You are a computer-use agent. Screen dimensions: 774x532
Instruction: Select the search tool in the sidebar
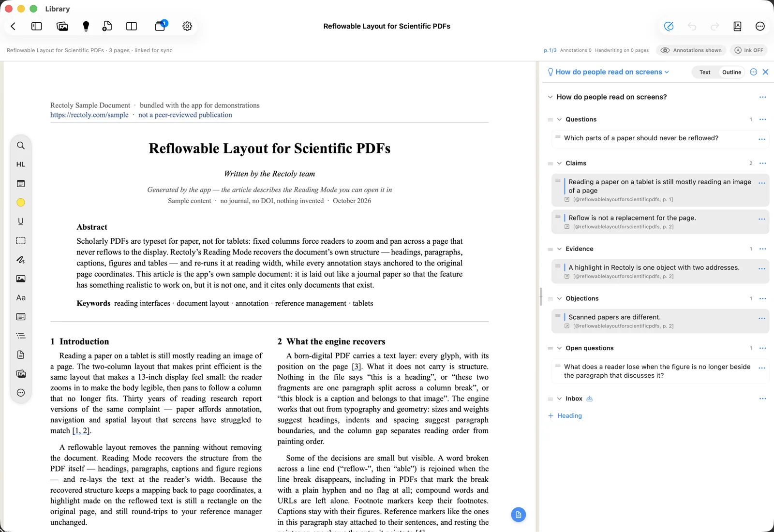21,145
